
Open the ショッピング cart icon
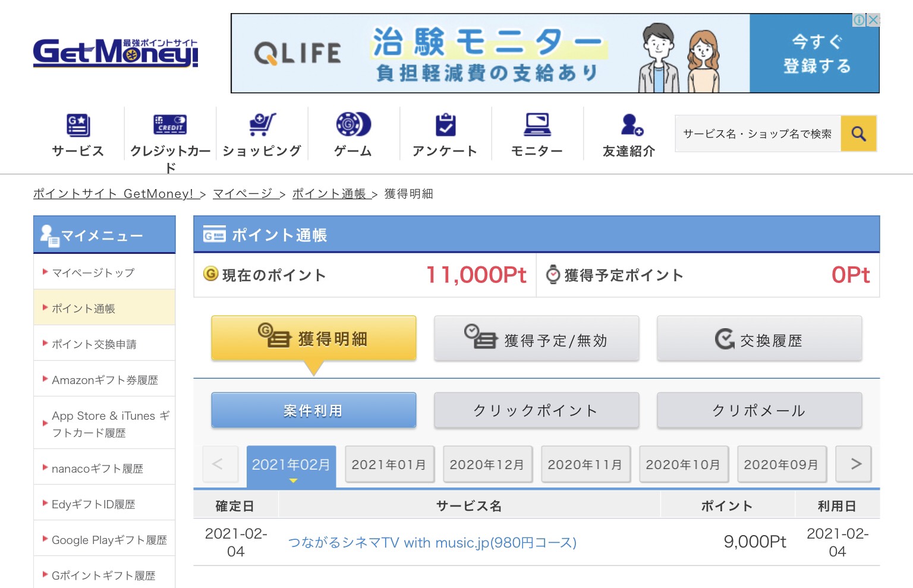[262, 125]
